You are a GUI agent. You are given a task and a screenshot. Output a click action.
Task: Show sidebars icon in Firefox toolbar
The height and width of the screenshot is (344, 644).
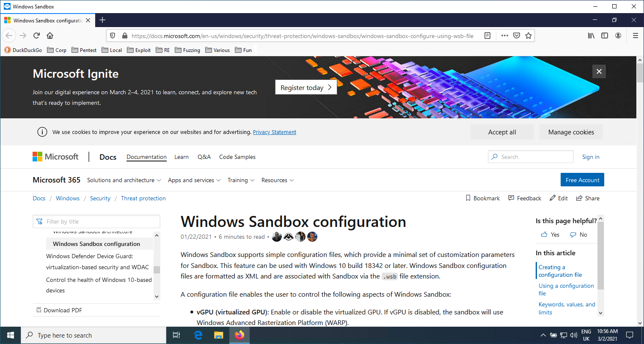click(605, 36)
